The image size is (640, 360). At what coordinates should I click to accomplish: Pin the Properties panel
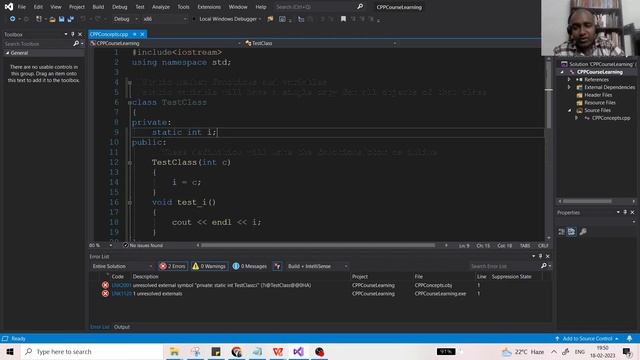coord(625,212)
